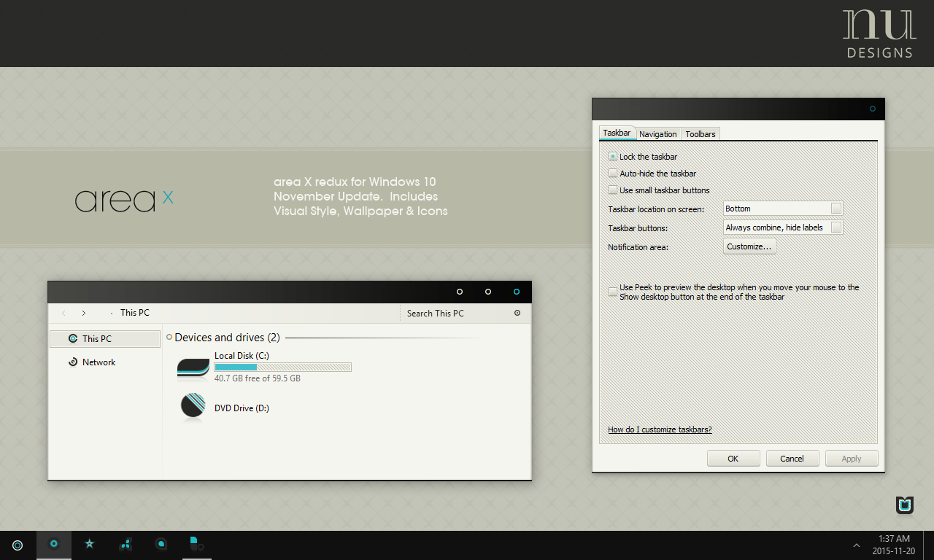Viewport: 934px width, 560px height.
Task: Switch to the Navigation tab
Action: tap(658, 134)
